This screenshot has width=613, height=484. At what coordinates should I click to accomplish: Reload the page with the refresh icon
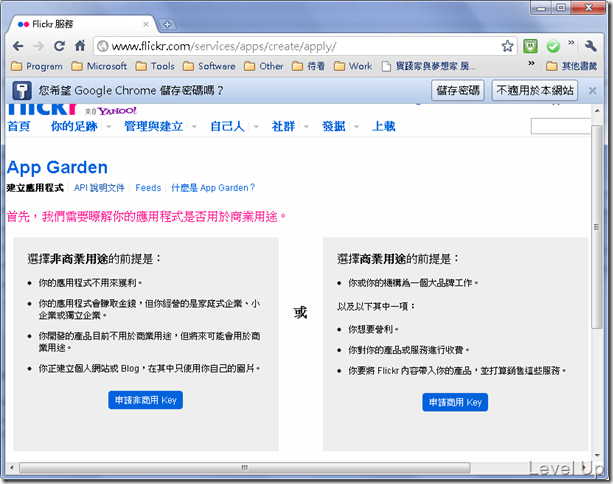pyautogui.click(x=59, y=46)
